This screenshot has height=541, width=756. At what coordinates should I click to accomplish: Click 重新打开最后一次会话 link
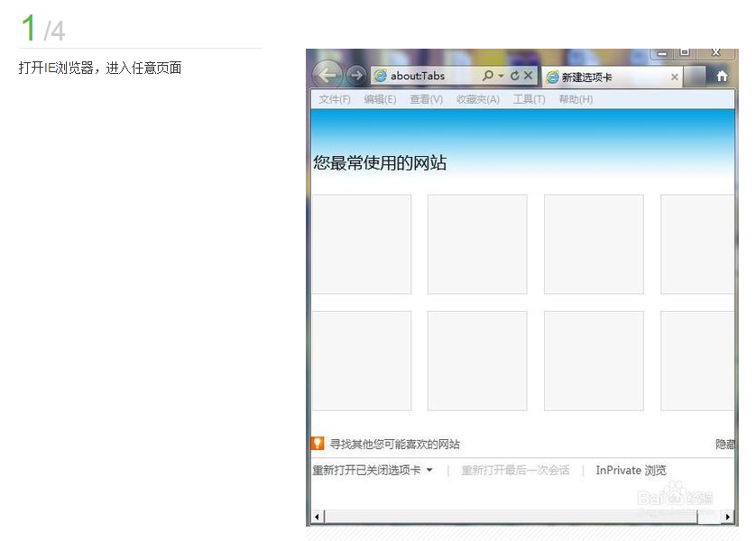515,470
